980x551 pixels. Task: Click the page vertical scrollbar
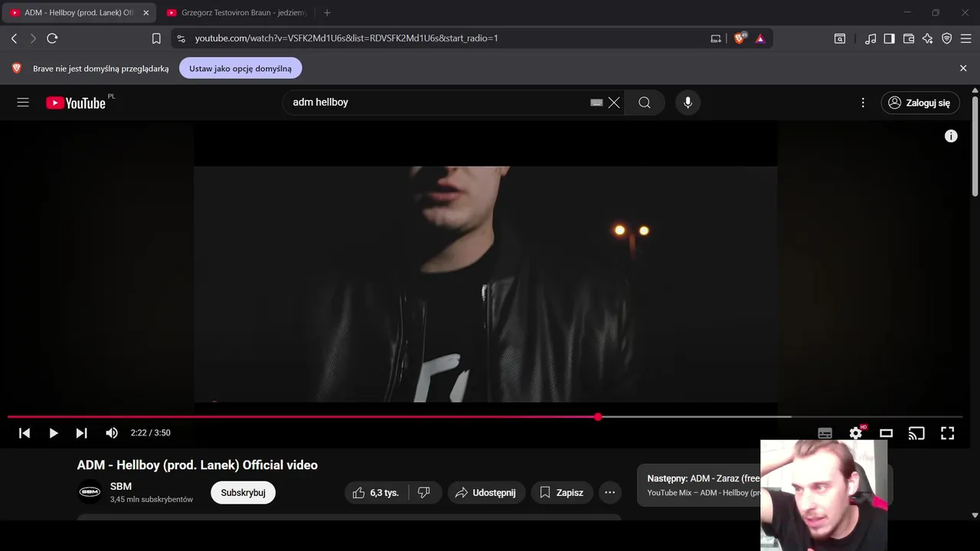(x=975, y=145)
